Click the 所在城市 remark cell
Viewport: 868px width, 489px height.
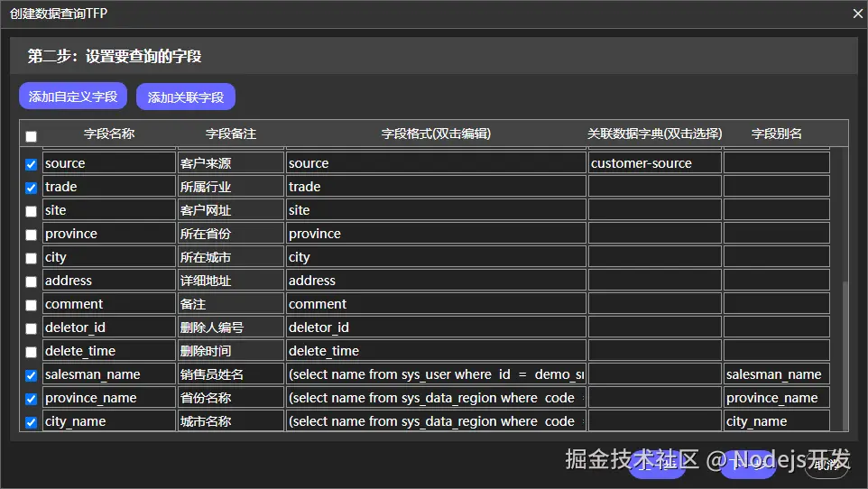(x=231, y=257)
